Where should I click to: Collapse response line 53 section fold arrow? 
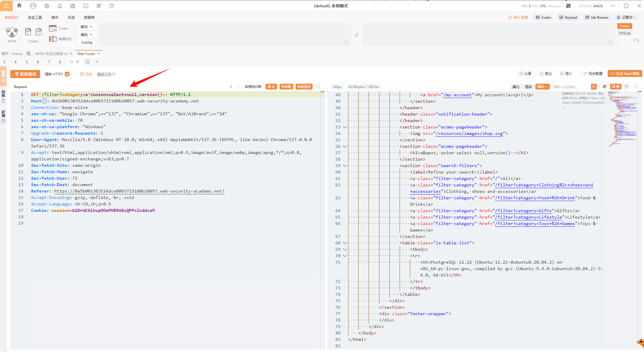pyautogui.click(x=345, y=127)
